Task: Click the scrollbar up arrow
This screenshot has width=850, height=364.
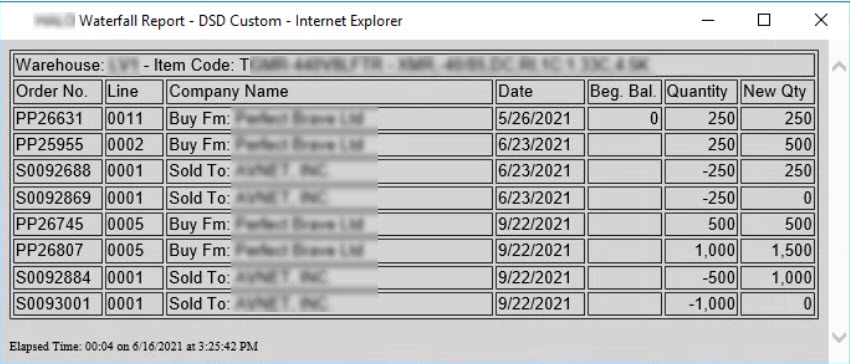Action: [x=839, y=66]
